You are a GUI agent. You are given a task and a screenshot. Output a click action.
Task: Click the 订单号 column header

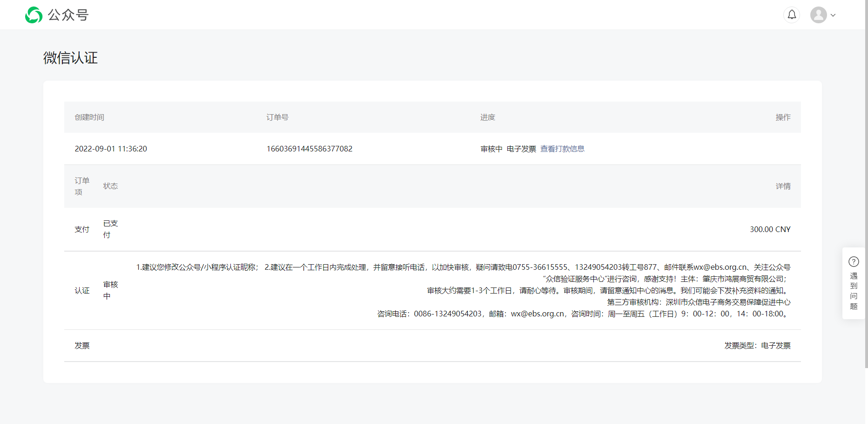(277, 117)
